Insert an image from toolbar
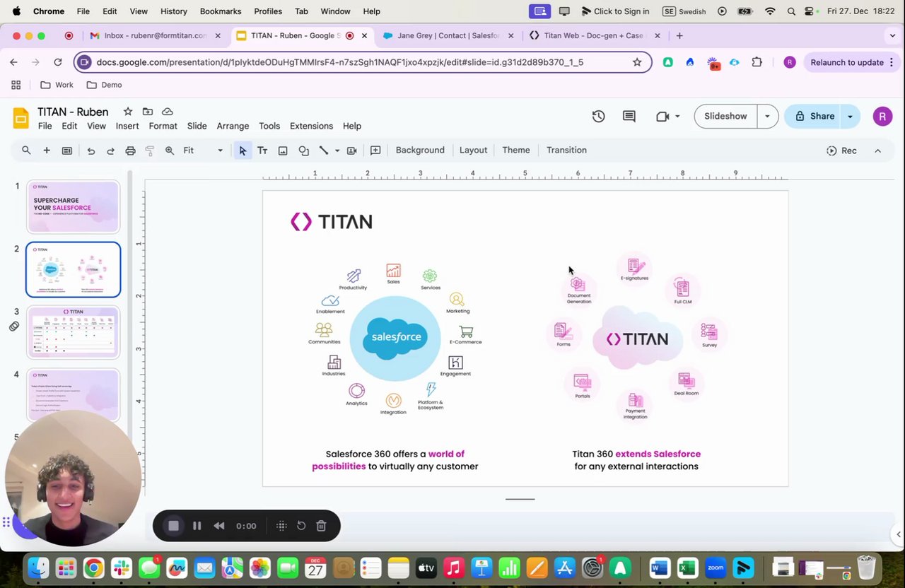The height and width of the screenshot is (588, 905). click(283, 151)
